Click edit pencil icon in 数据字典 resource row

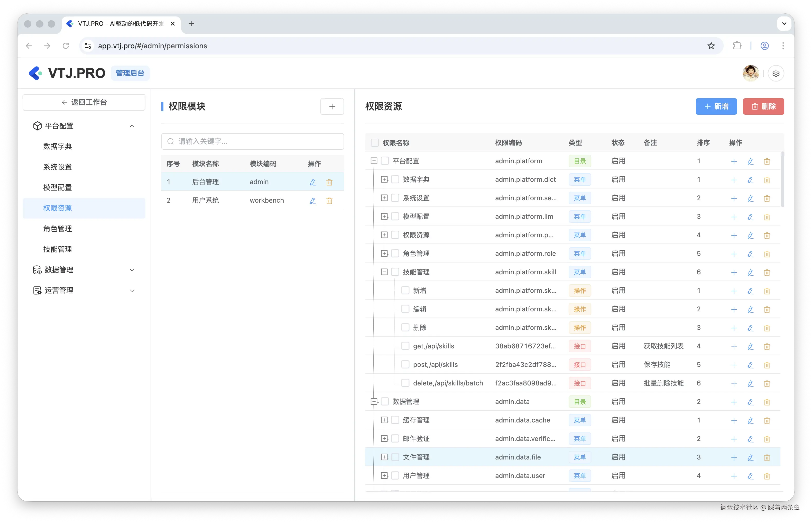750,180
